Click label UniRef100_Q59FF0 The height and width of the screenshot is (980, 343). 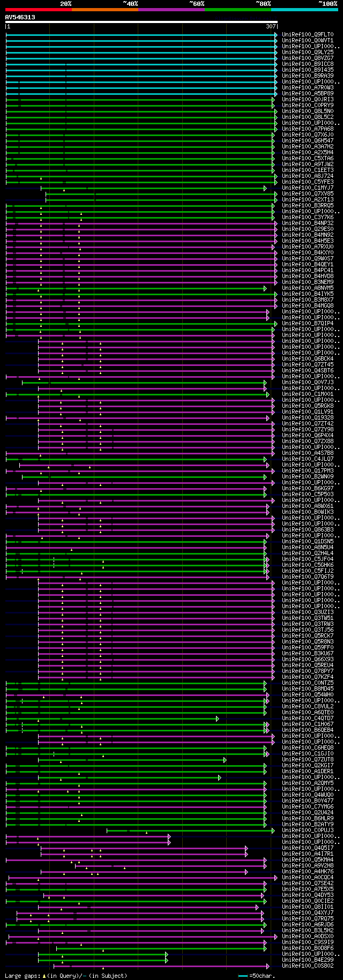308,648
